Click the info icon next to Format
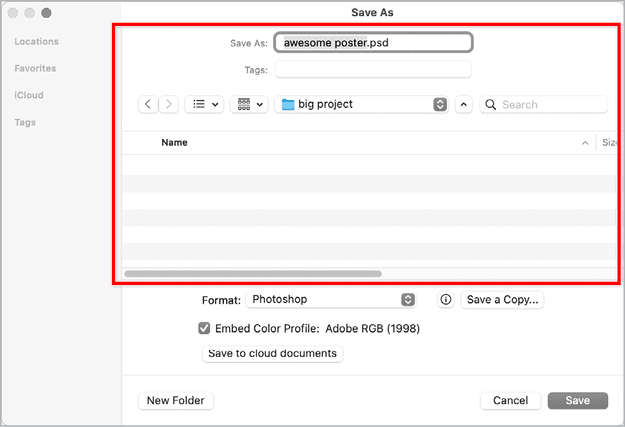The height and width of the screenshot is (427, 625). 446,299
